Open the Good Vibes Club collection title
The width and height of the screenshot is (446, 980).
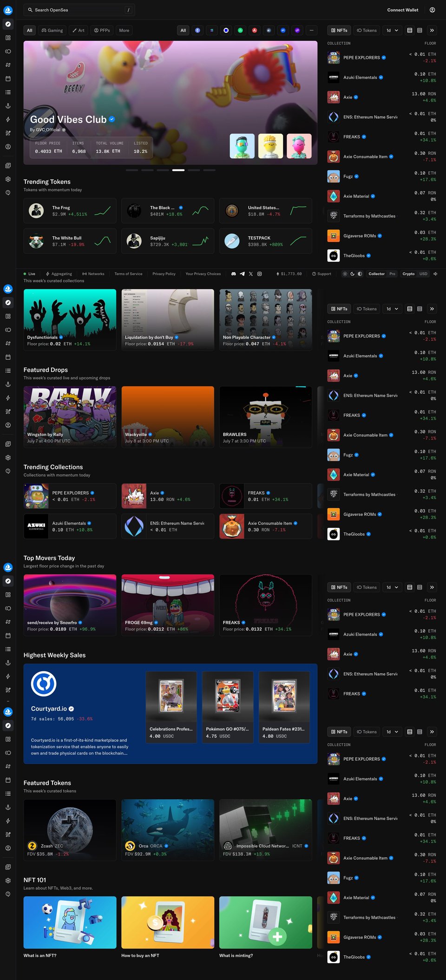pos(68,119)
